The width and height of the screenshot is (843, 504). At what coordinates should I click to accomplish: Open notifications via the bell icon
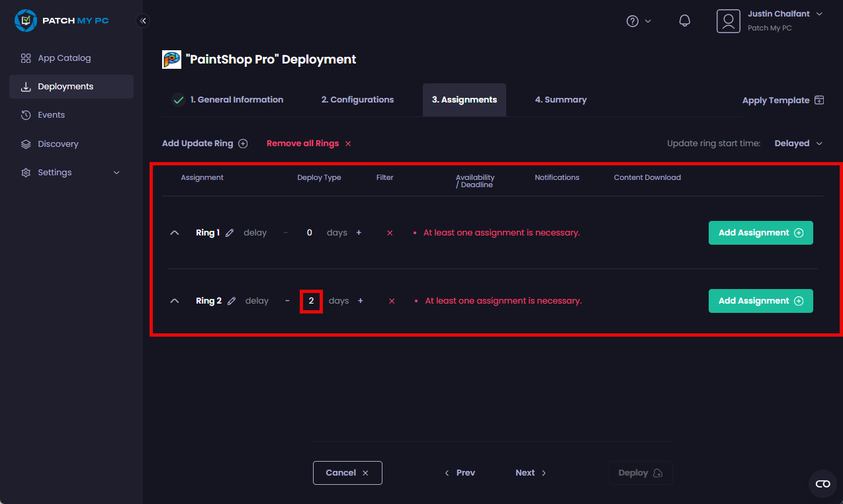pyautogui.click(x=684, y=21)
